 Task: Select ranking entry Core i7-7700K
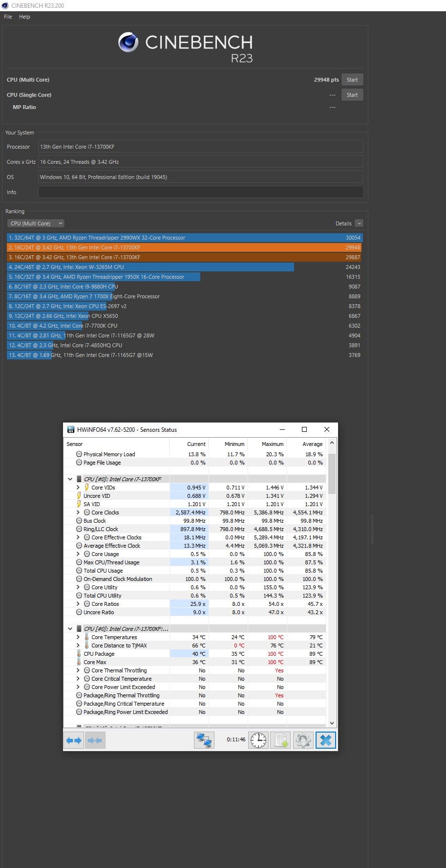(185, 326)
